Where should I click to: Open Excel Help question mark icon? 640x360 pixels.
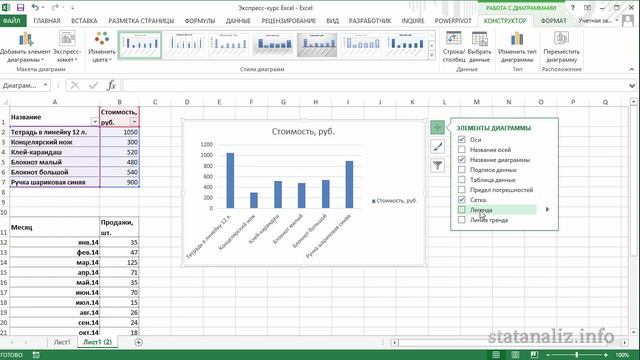[x=573, y=7]
